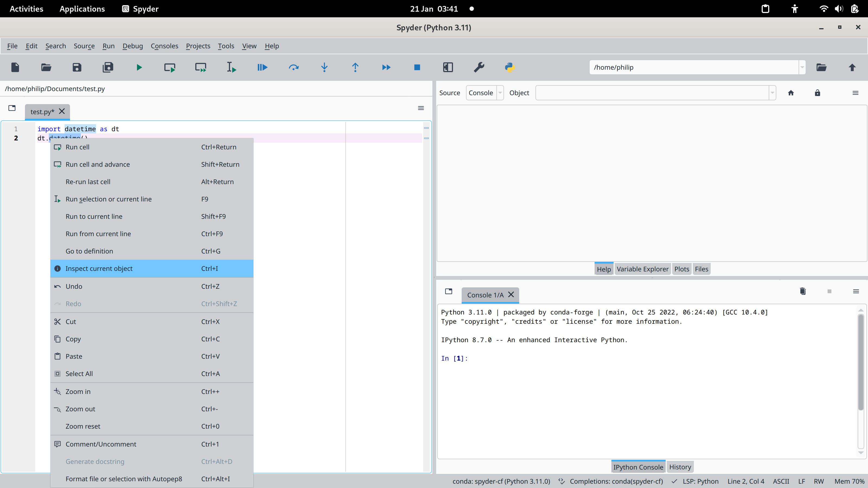
Task: Click the Spyder preferences wrench icon
Action: click(479, 67)
